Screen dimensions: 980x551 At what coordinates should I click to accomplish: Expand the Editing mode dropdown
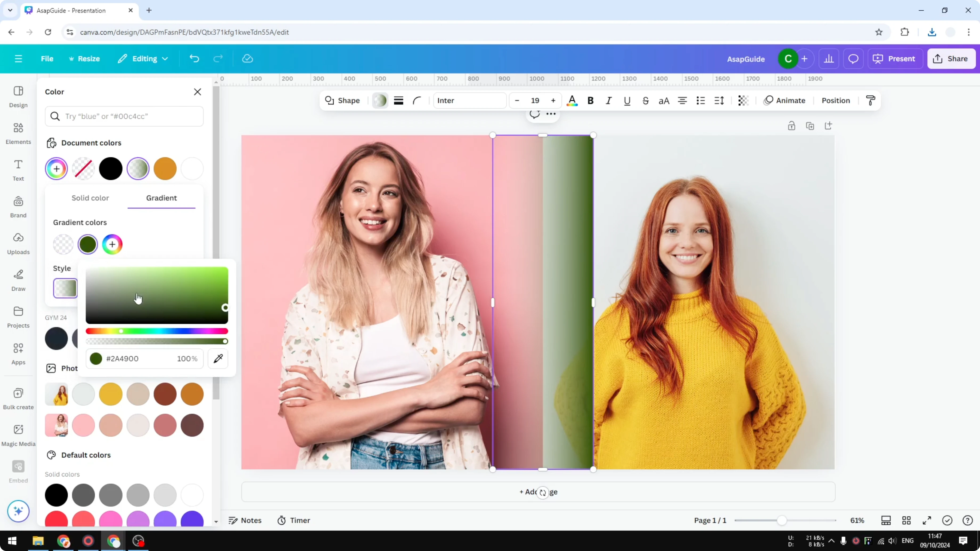point(143,59)
